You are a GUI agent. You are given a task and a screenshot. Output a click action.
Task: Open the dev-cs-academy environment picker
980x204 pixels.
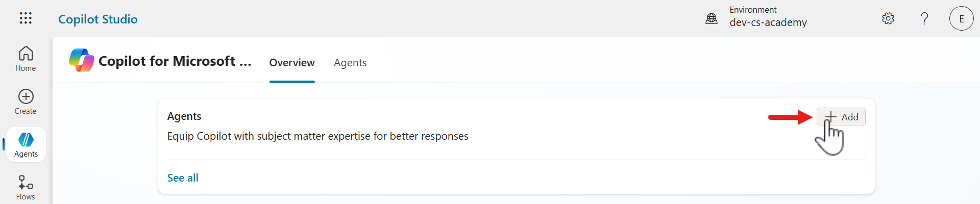tap(768, 22)
